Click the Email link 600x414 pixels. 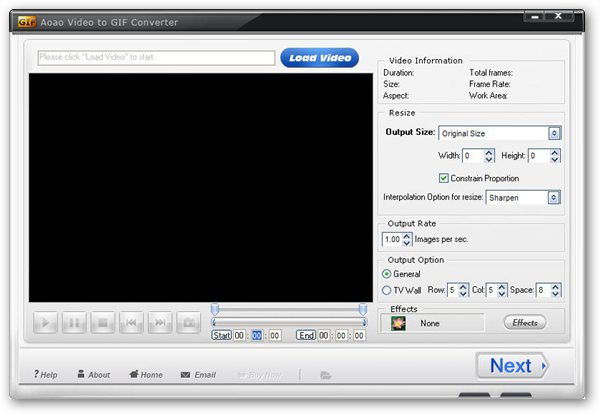tap(198, 375)
